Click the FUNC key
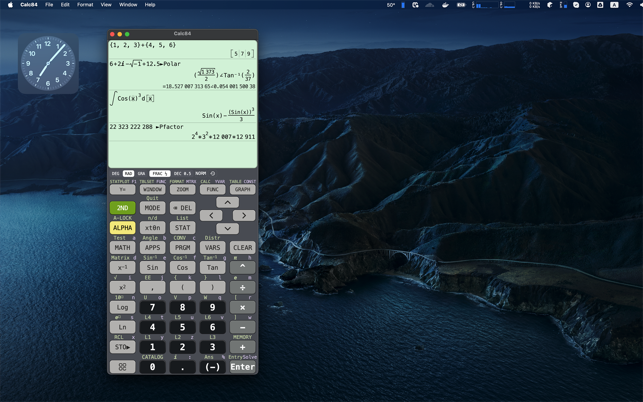Image resolution: width=643 pixels, height=402 pixels. pos(212,190)
